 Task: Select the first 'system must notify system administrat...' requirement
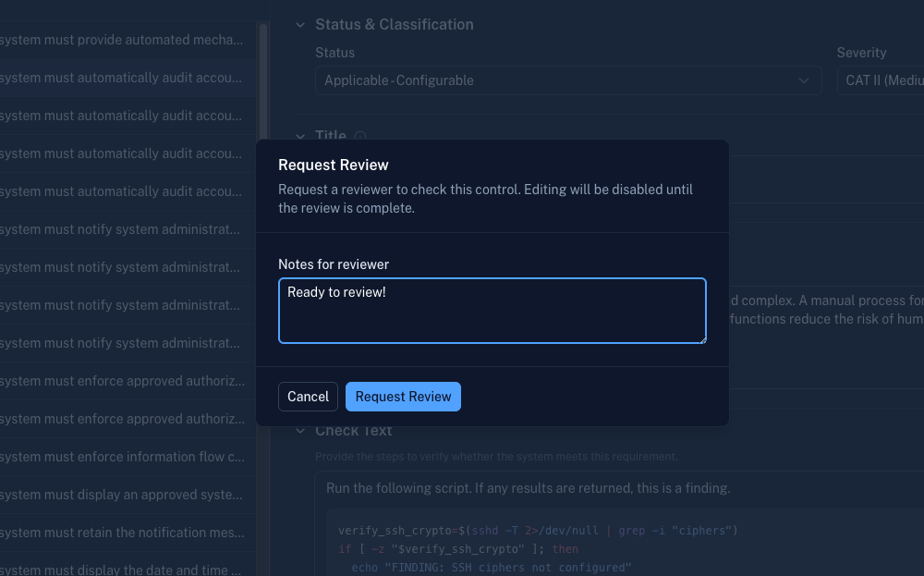click(120, 229)
